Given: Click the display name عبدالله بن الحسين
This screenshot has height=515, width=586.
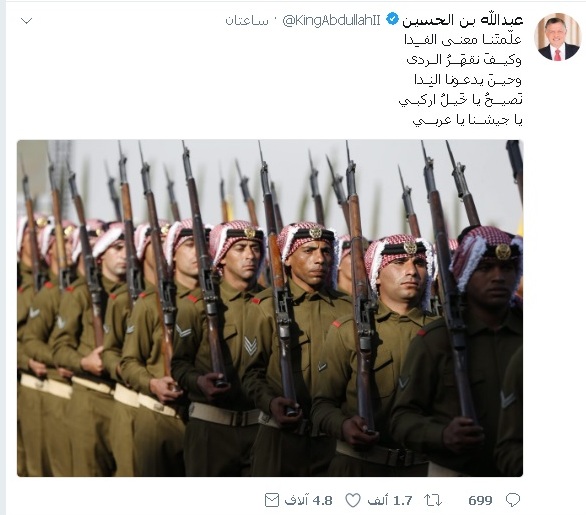Looking at the screenshot, I should click(x=463, y=20).
